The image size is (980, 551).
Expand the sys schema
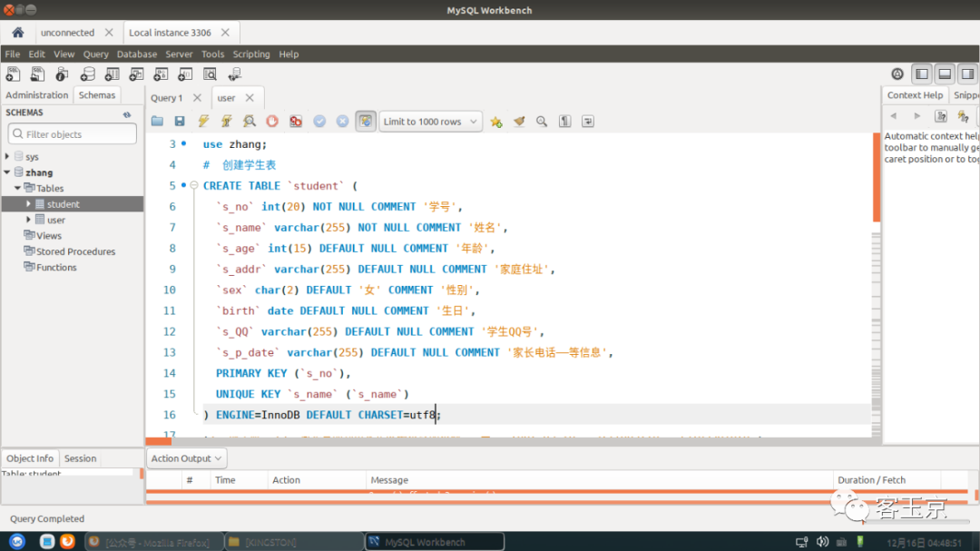pyautogui.click(x=7, y=156)
